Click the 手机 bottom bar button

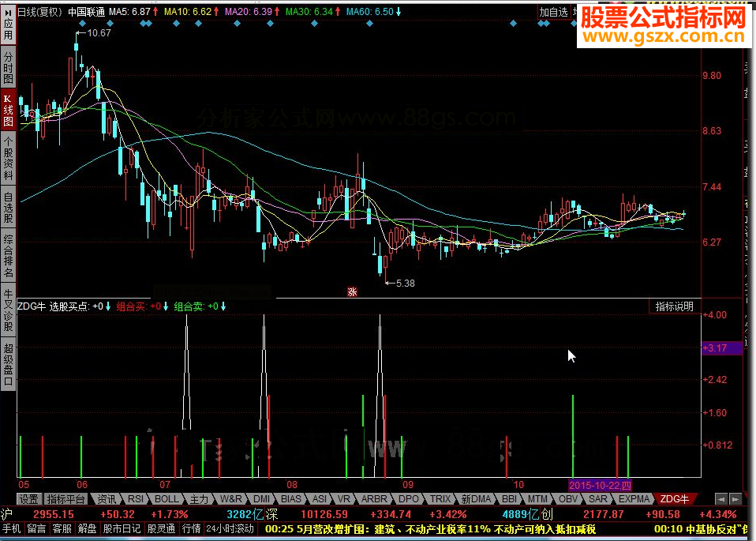(12, 529)
